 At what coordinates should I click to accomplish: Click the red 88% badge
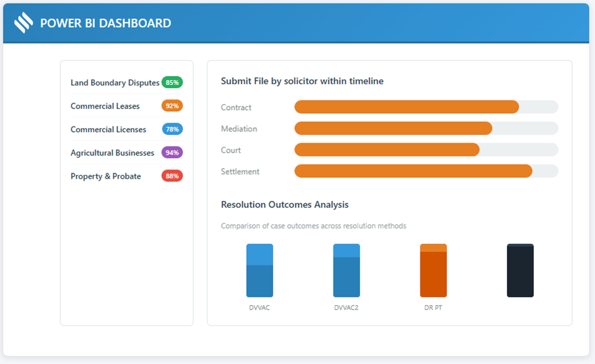(172, 176)
